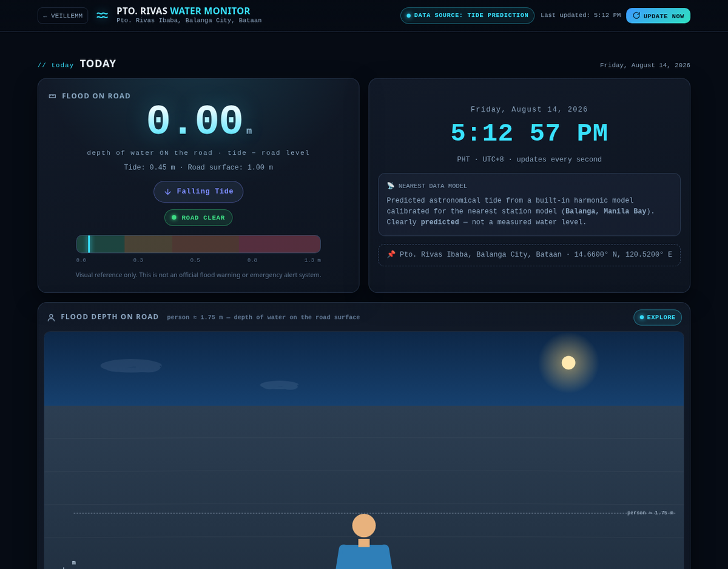
Task: Click the satellite icon by Nearest Data Model
Action: pos(391,186)
